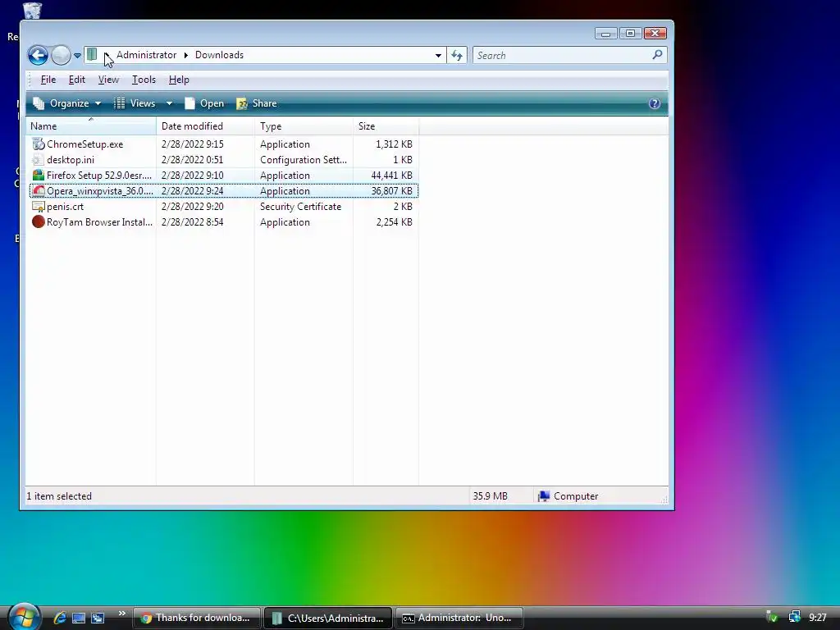The height and width of the screenshot is (630, 840).
Task: Expand the arrow between Administrator and Downloads
Action: tap(186, 55)
